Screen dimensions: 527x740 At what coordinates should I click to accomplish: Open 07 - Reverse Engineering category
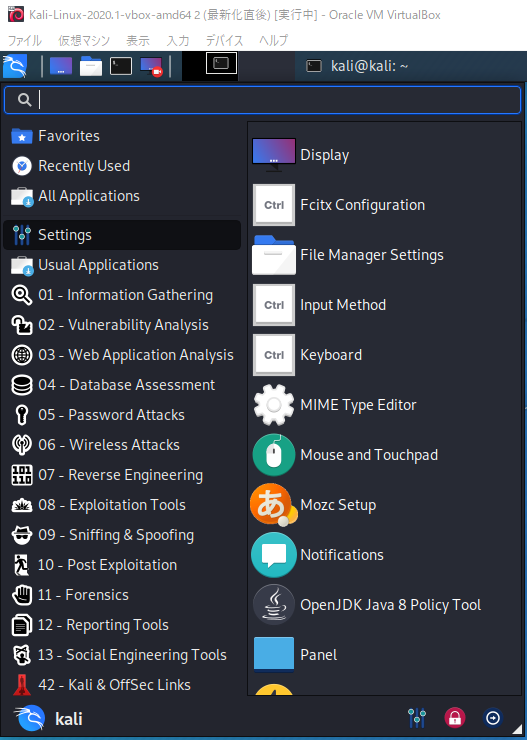click(122, 475)
